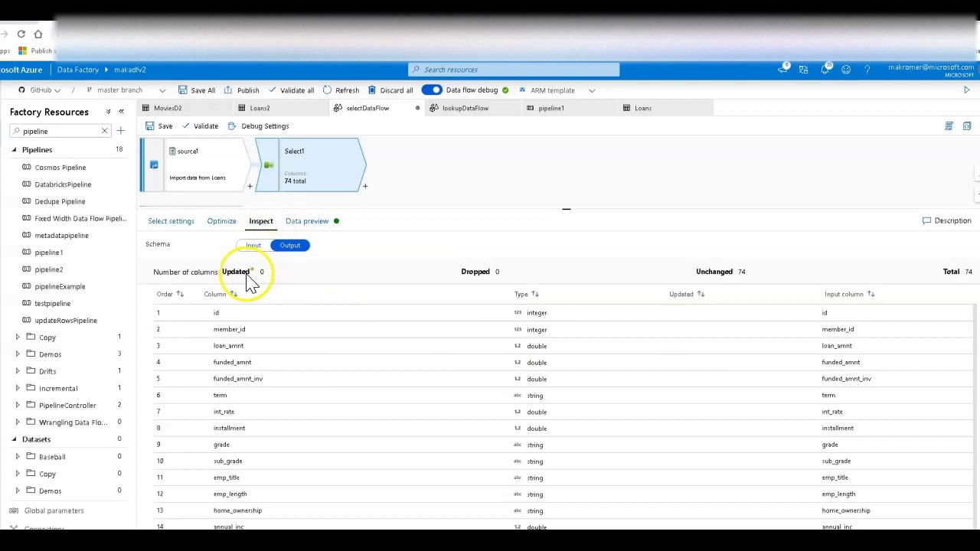Image resolution: width=980 pixels, height=551 pixels.
Task: Switch the schema view to Output
Action: pos(290,246)
